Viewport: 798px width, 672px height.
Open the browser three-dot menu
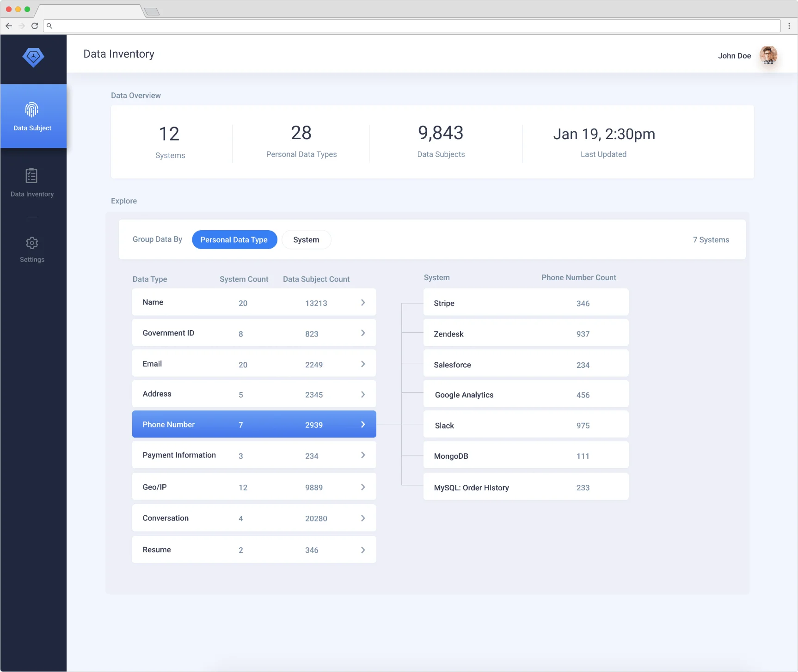(x=789, y=26)
